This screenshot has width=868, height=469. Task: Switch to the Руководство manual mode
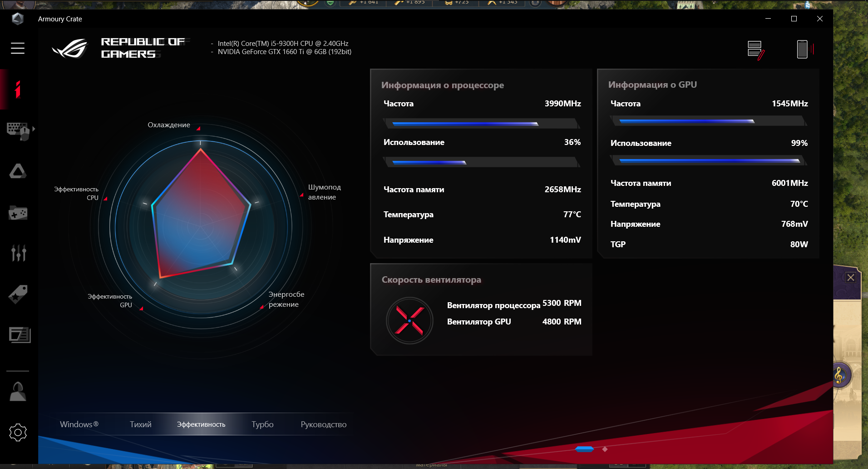click(x=323, y=424)
